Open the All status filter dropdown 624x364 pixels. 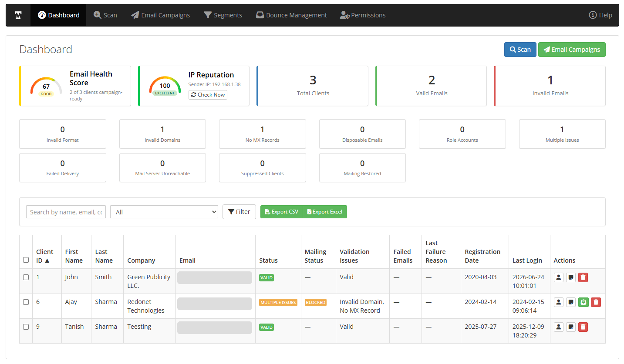click(x=164, y=212)
